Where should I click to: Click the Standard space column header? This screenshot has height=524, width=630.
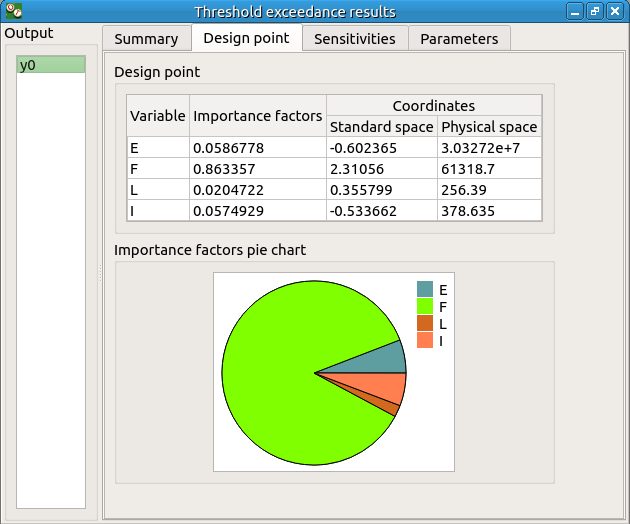[382, 127]
